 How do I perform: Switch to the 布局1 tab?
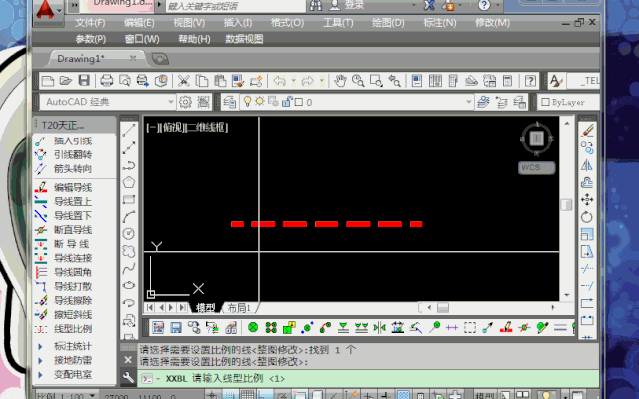pyautogui.click(x=239, y=308)
